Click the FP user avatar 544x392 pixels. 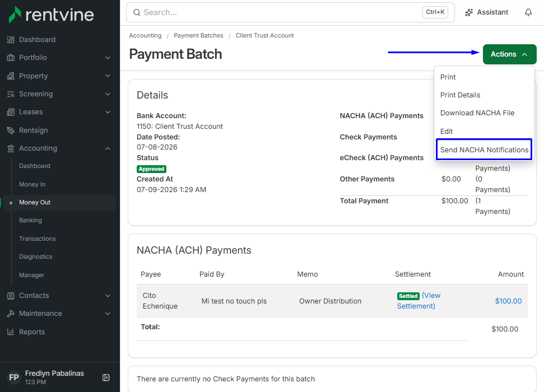(x=14, y=377)
